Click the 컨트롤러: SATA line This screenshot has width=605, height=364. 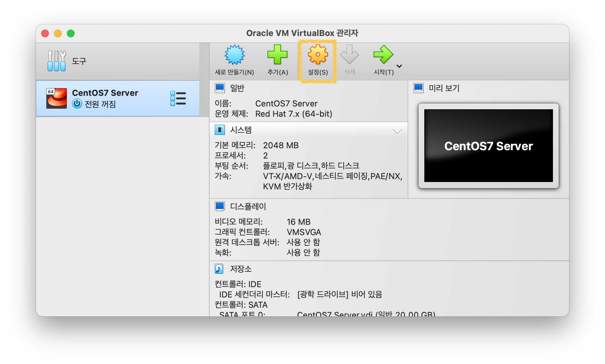pos(241,305)
